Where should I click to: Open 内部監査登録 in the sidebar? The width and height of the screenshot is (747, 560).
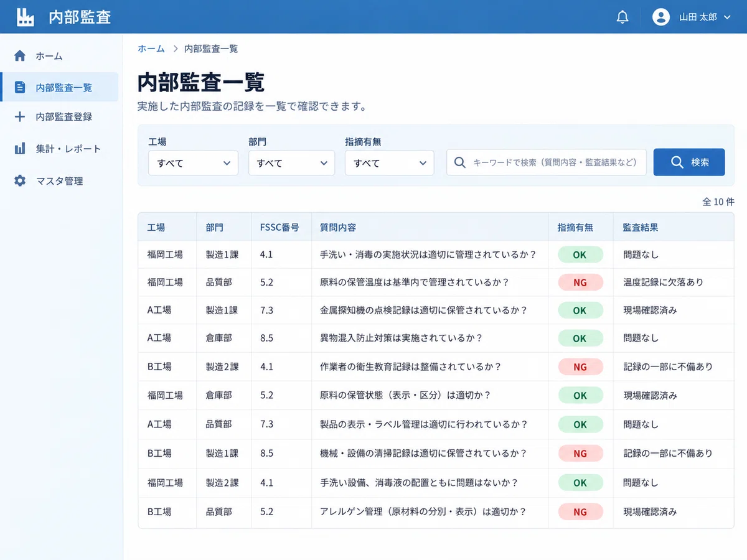click(x=59, y=116)
